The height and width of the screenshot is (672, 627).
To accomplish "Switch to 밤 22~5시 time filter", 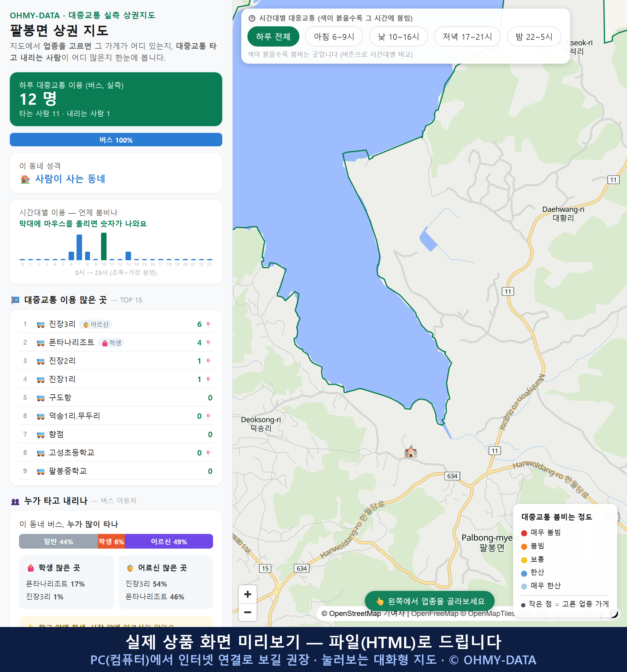I will (534, 36).
